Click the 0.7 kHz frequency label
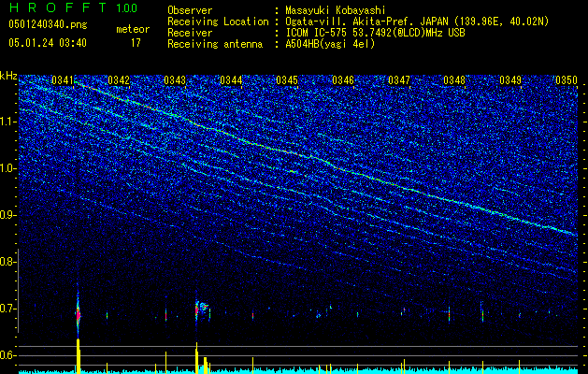 click(7, 309)
